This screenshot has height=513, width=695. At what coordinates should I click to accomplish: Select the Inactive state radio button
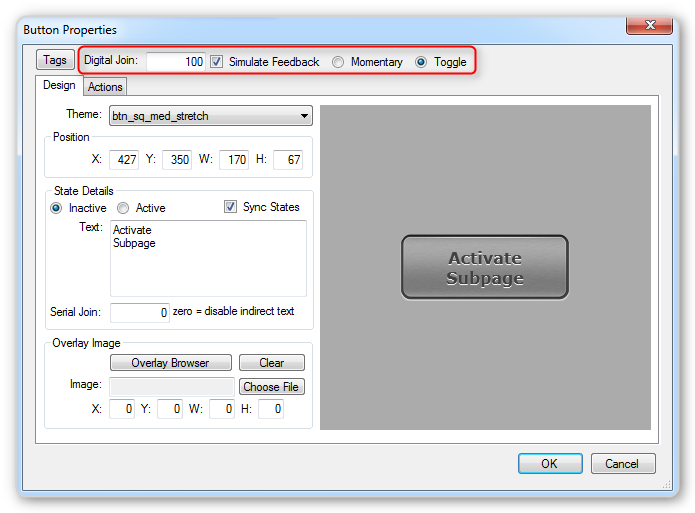56,208
